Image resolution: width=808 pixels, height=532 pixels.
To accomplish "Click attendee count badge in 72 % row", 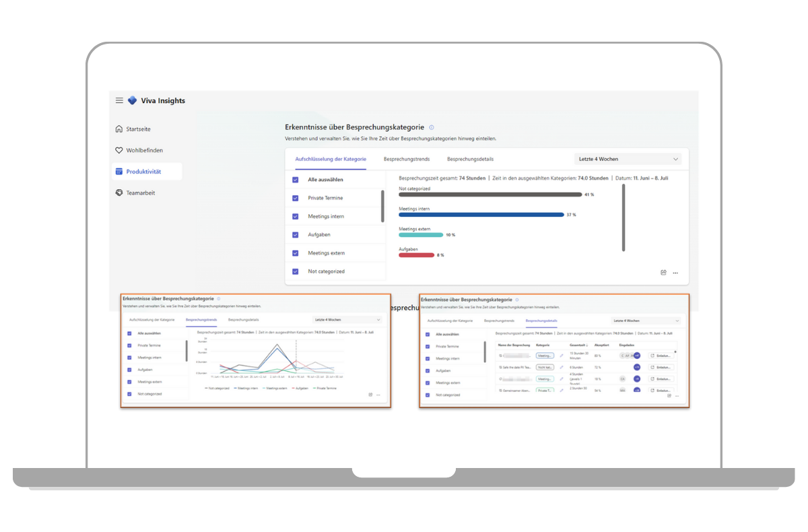I will pyautogui.click(x=636, y=367).
